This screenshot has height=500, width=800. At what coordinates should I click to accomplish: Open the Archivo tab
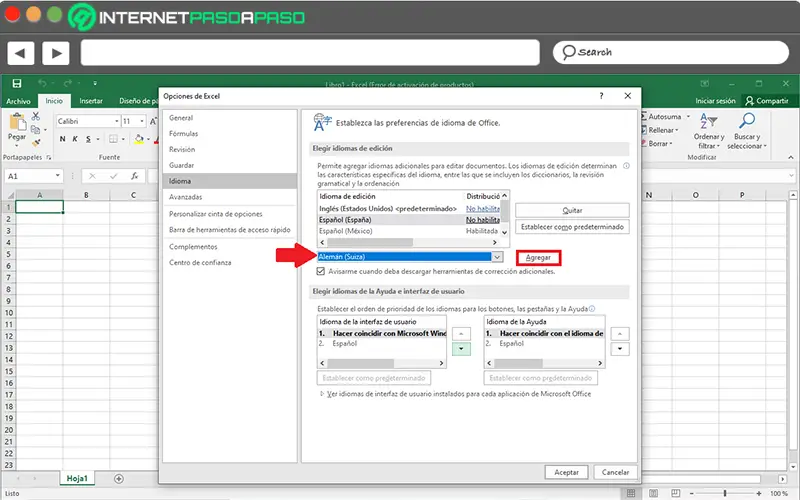[x=18, y=101]
